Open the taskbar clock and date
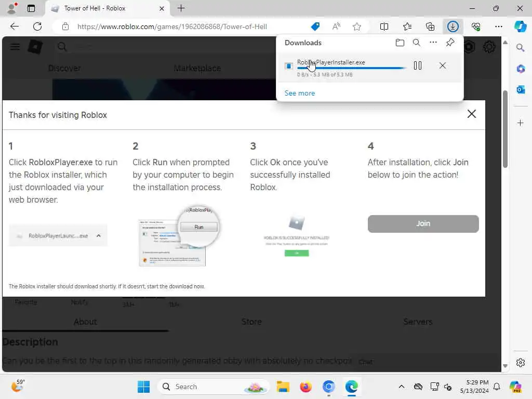This screenshot has height=399, width=532. (x=474, y=387)
